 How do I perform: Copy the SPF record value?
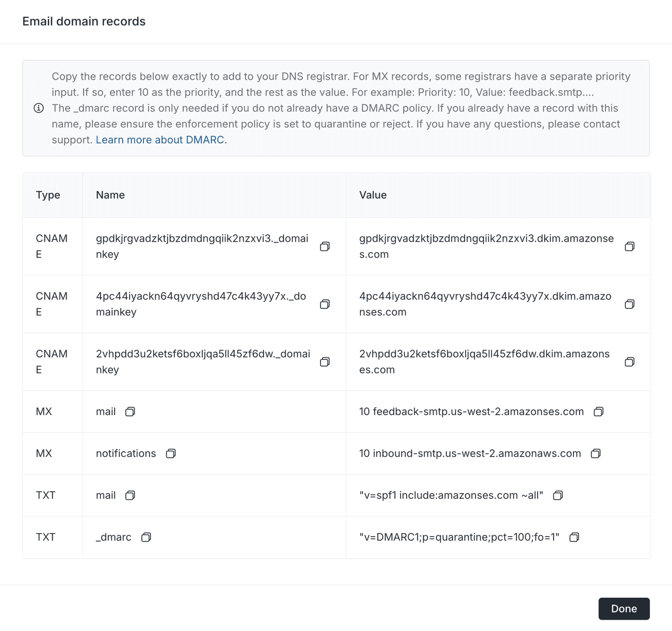[x=559, y=495]
